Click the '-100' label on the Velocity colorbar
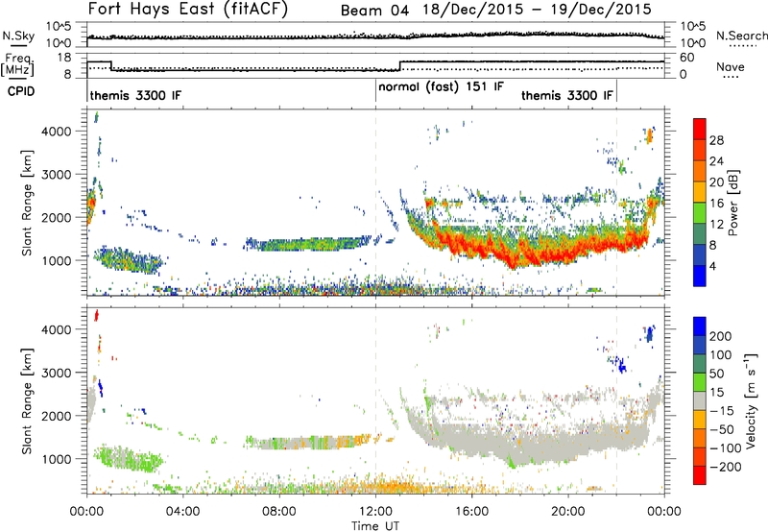This screenshot has width=768, height=532. 726,448
